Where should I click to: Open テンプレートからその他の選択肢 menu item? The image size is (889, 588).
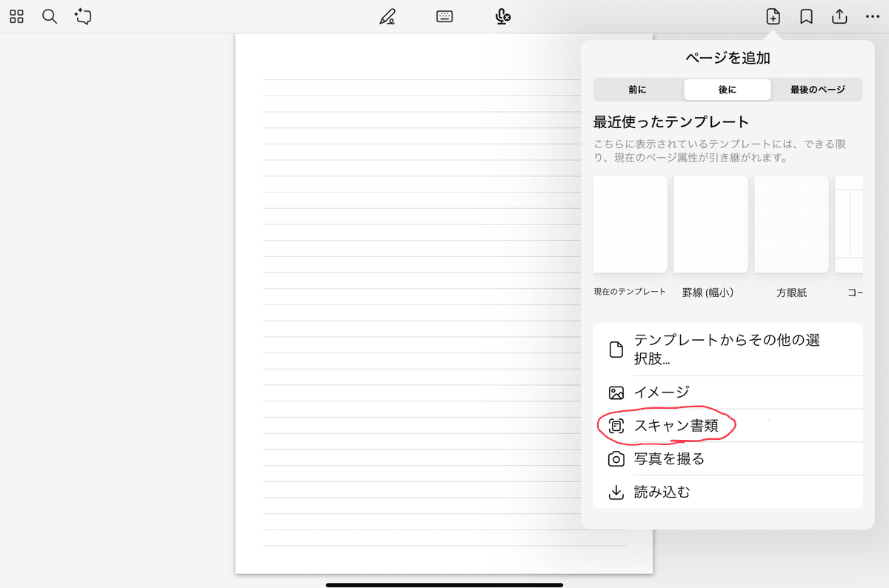(728, 350)
